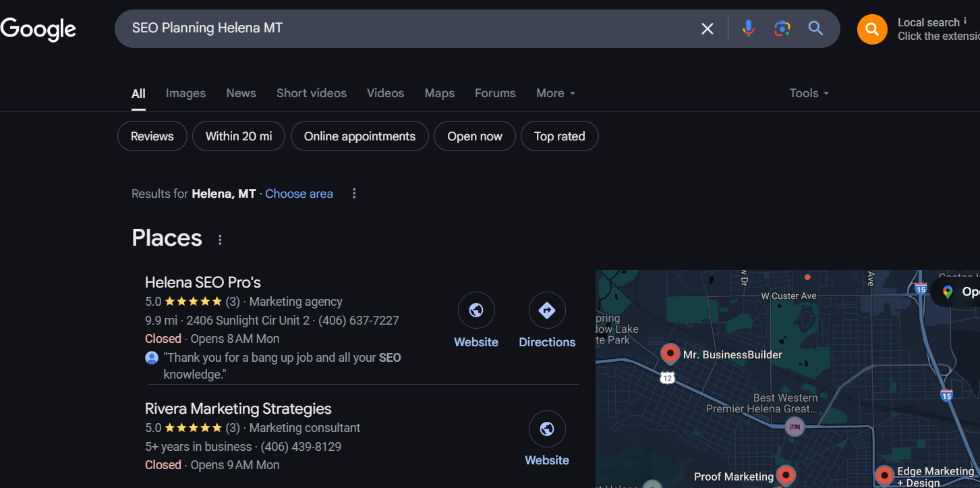
Task: Switch to the Images tab
Action: [185, 93]
